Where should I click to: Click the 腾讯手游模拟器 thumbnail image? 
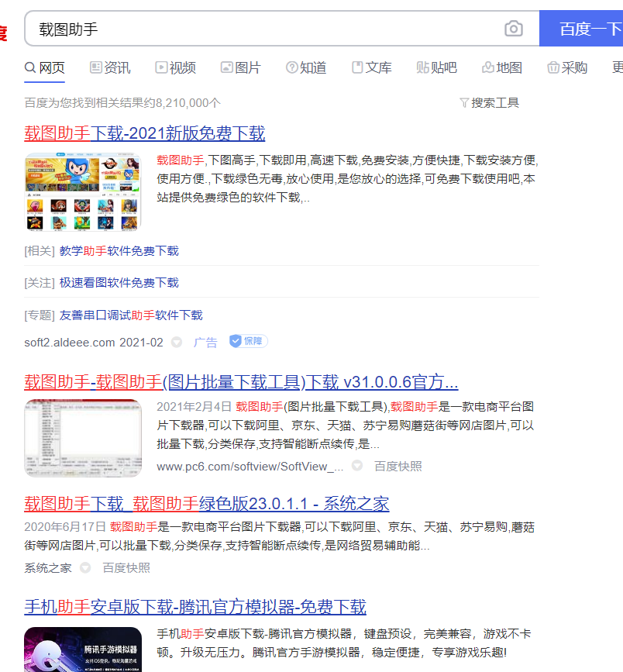pyautogui.click(x=83, y=650)
